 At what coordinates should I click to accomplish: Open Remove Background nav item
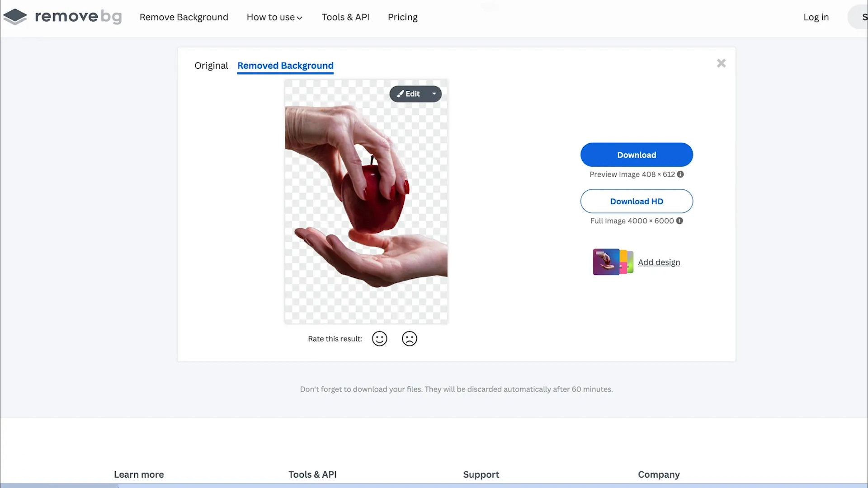(184, 17)
